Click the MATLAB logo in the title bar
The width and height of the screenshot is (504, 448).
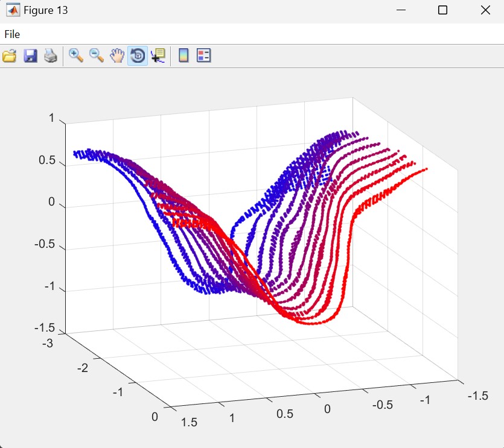12,10
